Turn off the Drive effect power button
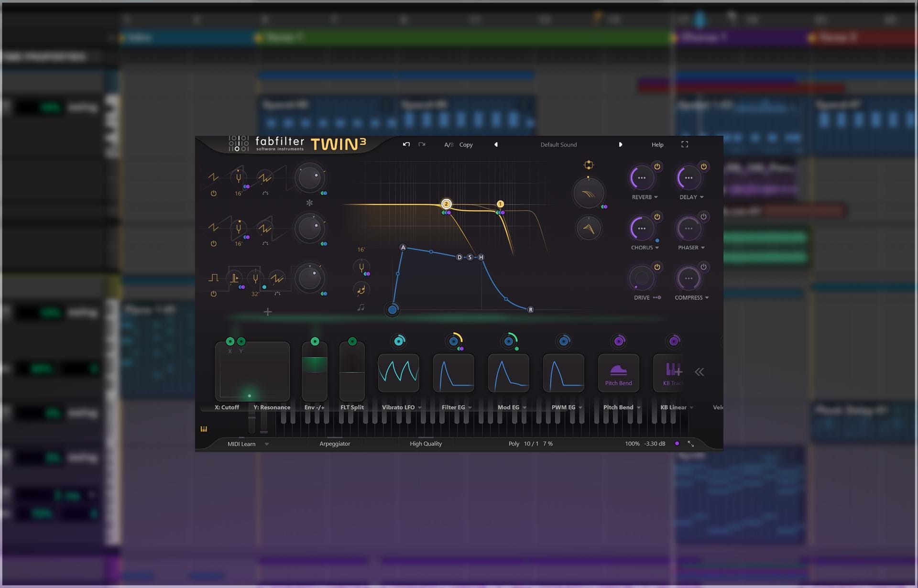This screenshot has width=918, height=588. point(657,267)
